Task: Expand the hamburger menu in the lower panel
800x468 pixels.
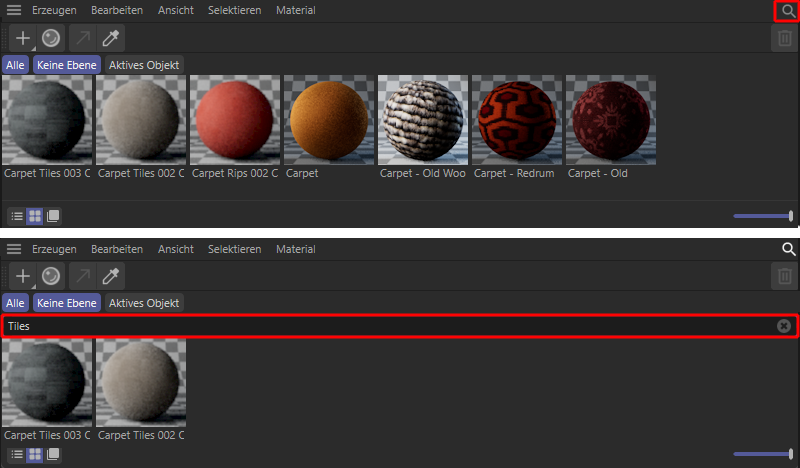Action: pyautogui.click(x=14, y=249)
